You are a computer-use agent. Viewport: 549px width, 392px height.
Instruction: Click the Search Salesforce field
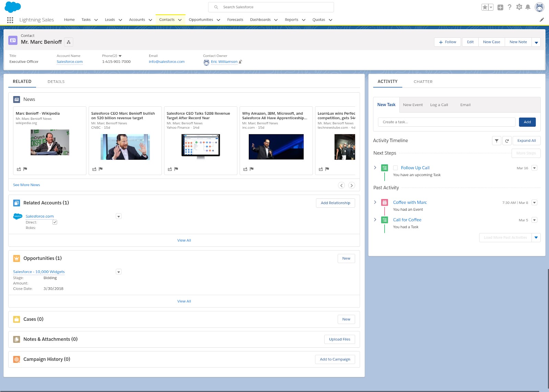pos(271,7)
